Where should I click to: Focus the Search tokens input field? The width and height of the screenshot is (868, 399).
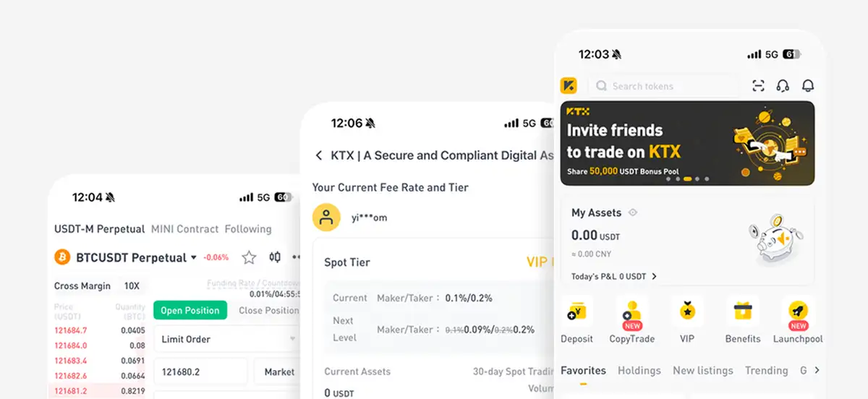coord(663,86)
